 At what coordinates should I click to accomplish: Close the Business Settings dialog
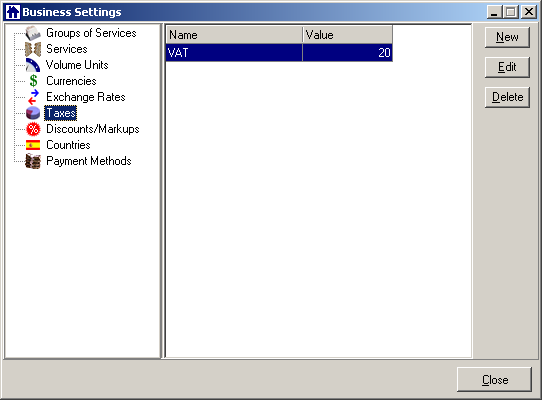click(x=494, y=380)
